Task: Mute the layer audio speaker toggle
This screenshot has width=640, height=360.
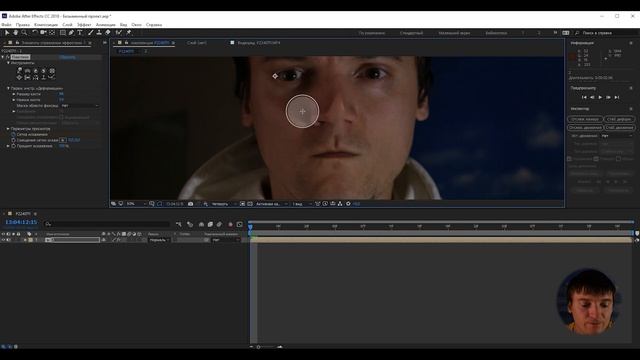Action: click(8, 240)
